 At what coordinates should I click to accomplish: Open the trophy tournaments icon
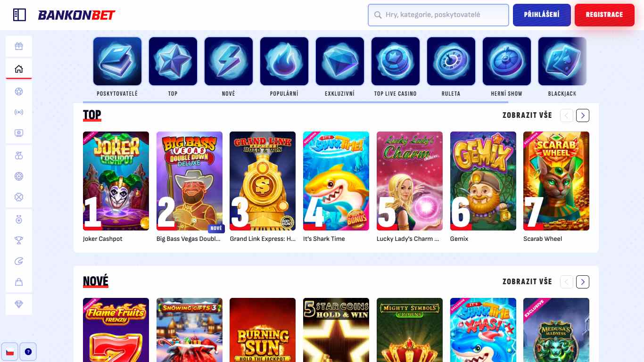click(x=19, y=240)
